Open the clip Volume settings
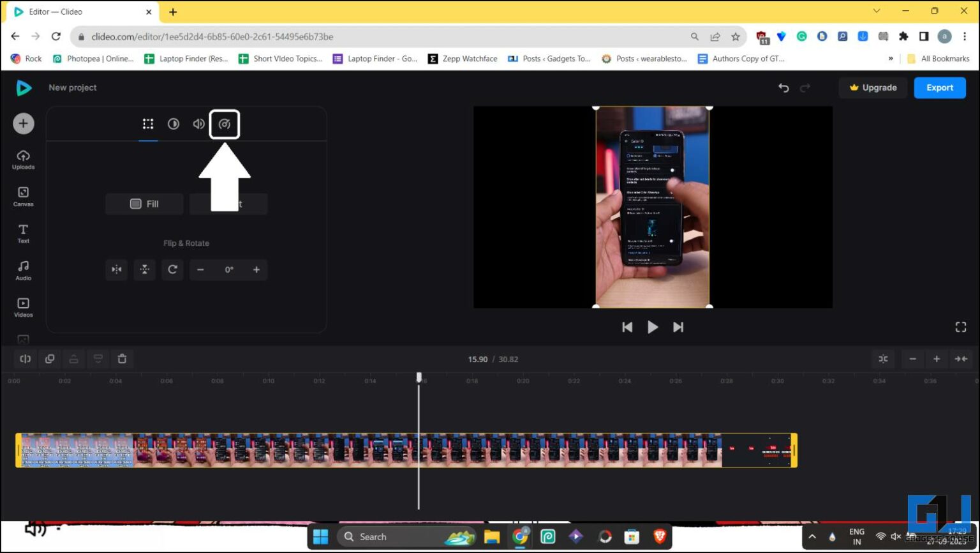The width and height of the screenshot is (980, 553). pos(198,124)
